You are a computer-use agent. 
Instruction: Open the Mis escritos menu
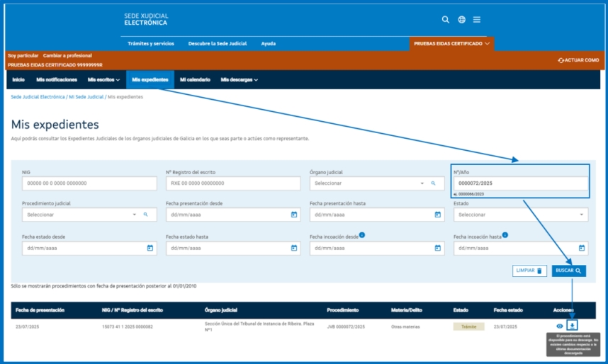[x=103, y=80]
